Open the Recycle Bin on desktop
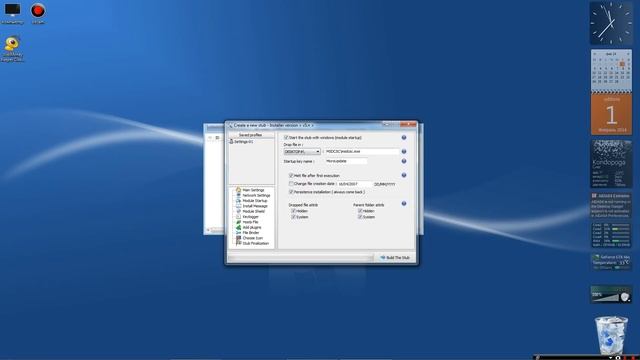This screenshot has width=640, height=360. point(611,336)
